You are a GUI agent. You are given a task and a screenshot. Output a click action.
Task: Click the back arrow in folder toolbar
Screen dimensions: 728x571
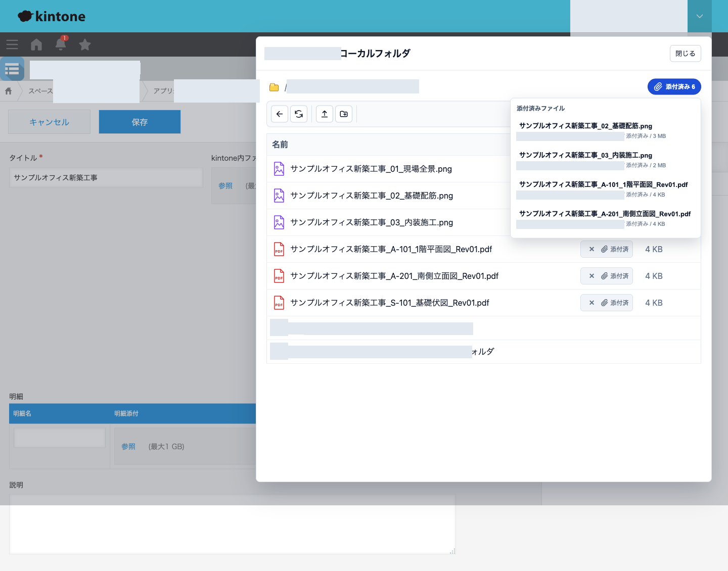pos(280,114)
